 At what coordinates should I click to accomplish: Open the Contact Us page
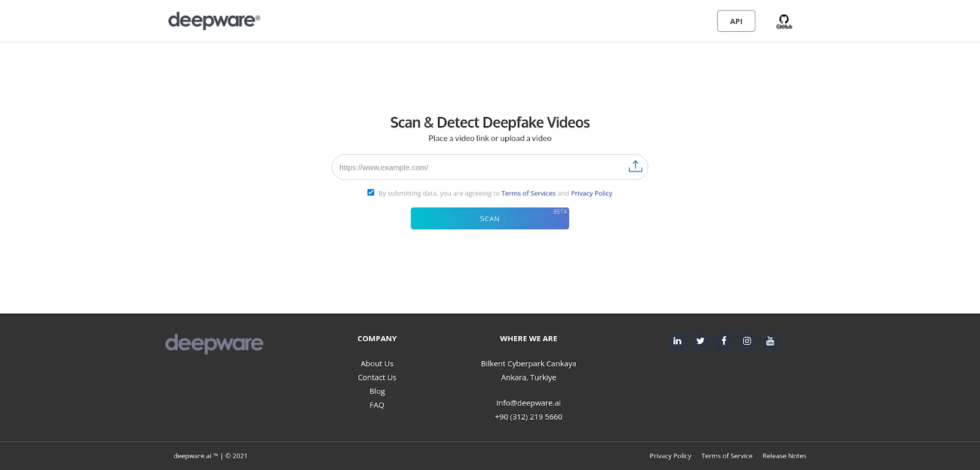(x=377, y=377)
